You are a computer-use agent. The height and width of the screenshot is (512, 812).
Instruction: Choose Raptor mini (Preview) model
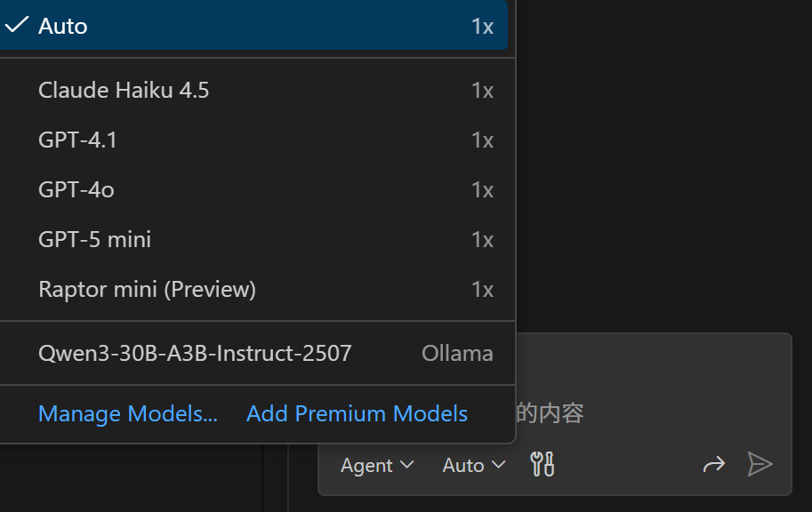pos(147,289)
